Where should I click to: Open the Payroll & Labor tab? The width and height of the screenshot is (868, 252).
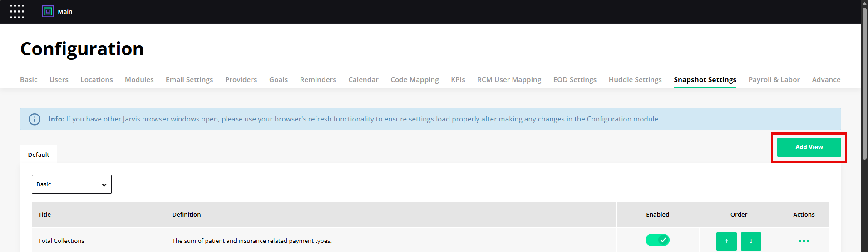(774, 80)
